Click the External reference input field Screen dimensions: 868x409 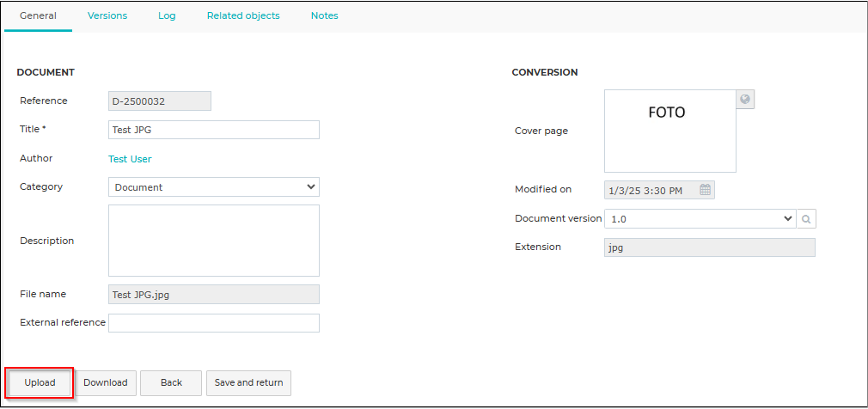coord(214,323)
